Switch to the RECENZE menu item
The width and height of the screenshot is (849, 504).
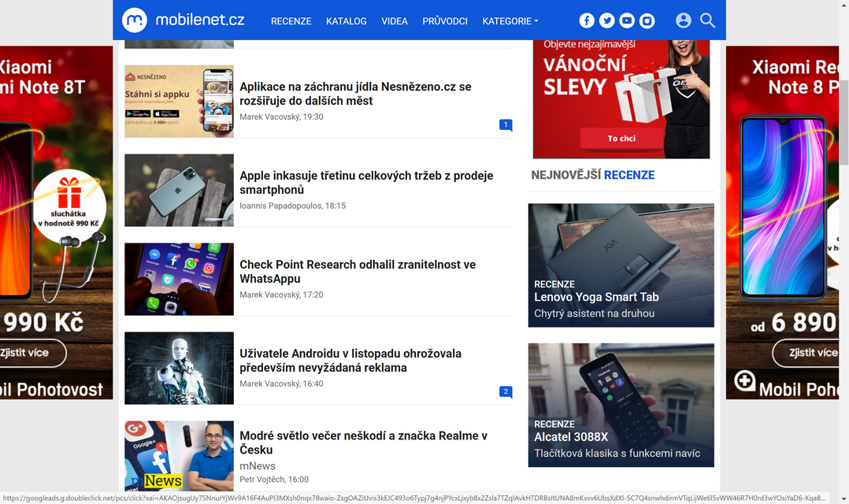pos(291,21)
